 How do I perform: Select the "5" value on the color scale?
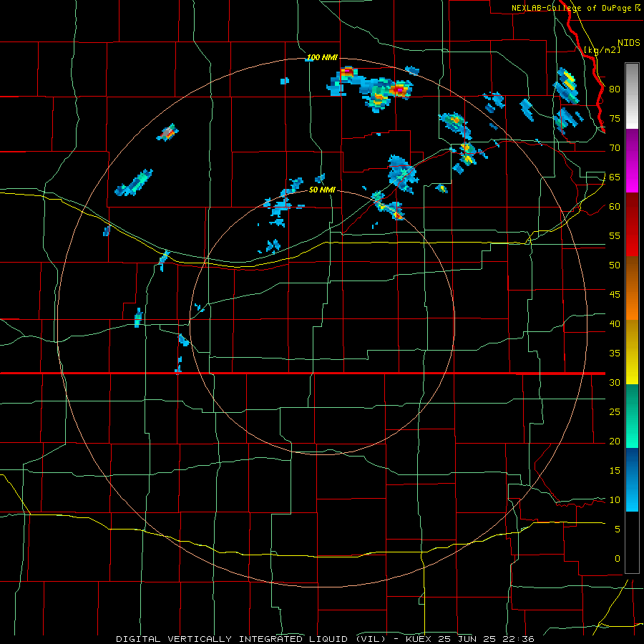618,530
